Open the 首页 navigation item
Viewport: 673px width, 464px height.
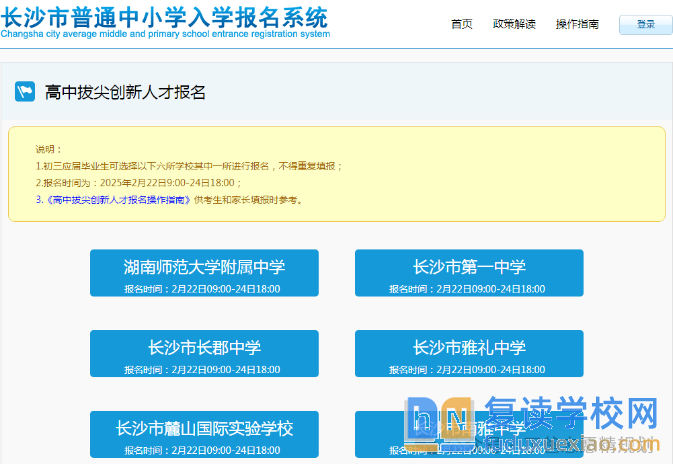pyautogui.click(x=461, y=24)
